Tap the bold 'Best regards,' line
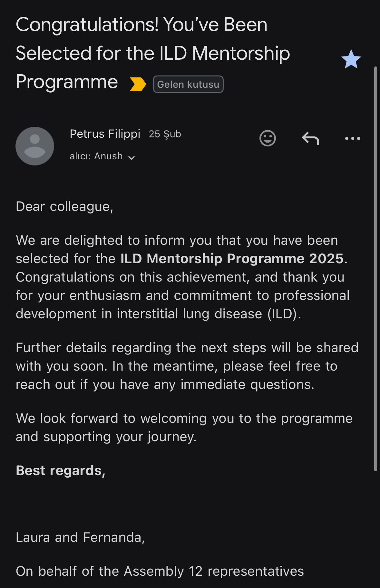The height and width of the screenshot is (588, 380). (x=61, y=471)
